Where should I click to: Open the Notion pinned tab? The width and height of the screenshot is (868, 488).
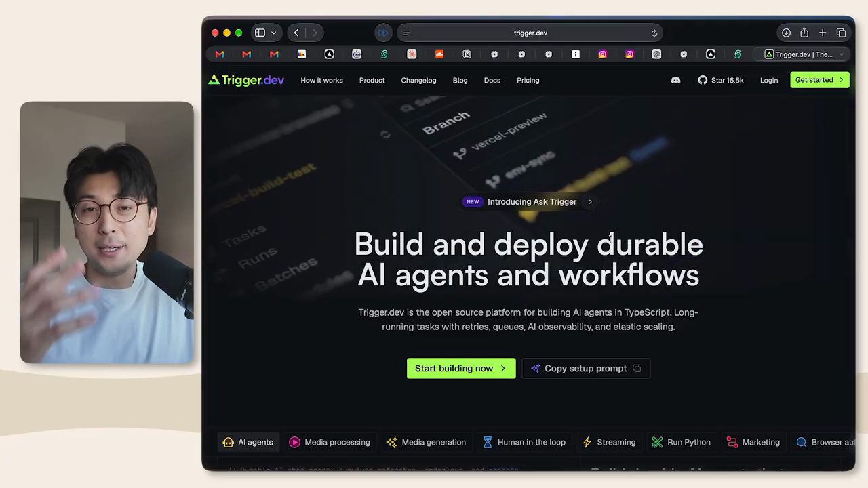(467, 54)
